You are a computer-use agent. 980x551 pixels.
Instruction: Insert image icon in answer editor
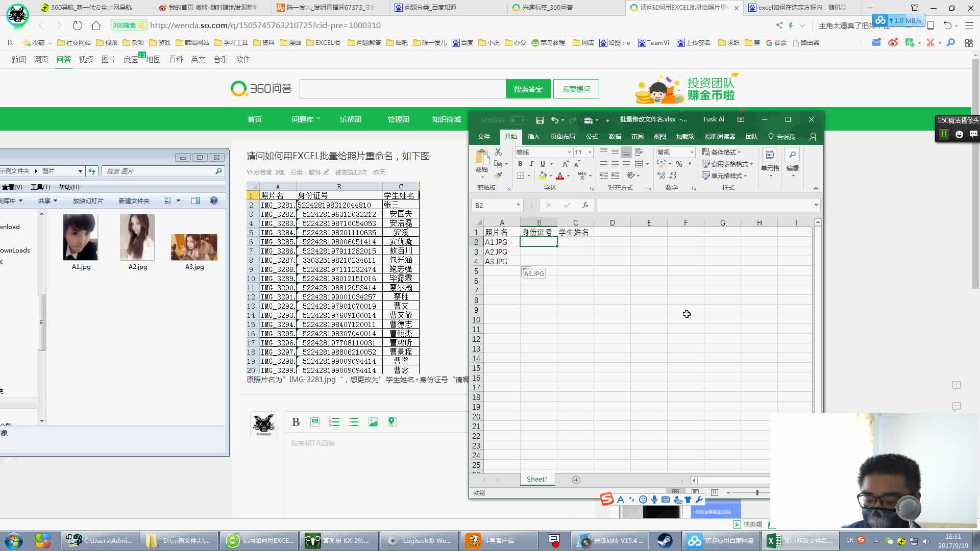(373, 422)
